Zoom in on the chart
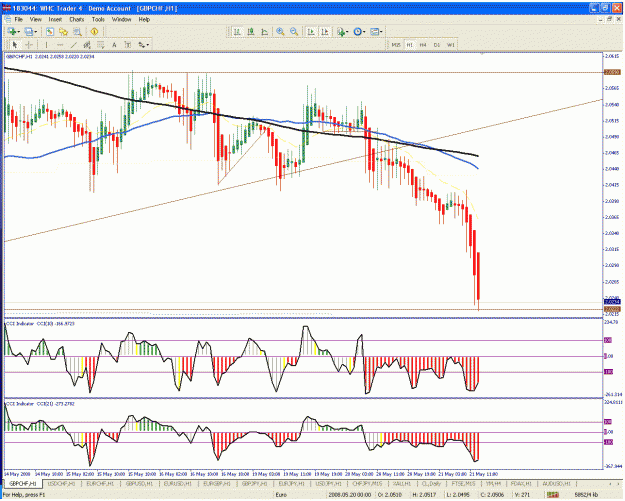The width and height of the screenshot is (625, 501). [280, 31]
